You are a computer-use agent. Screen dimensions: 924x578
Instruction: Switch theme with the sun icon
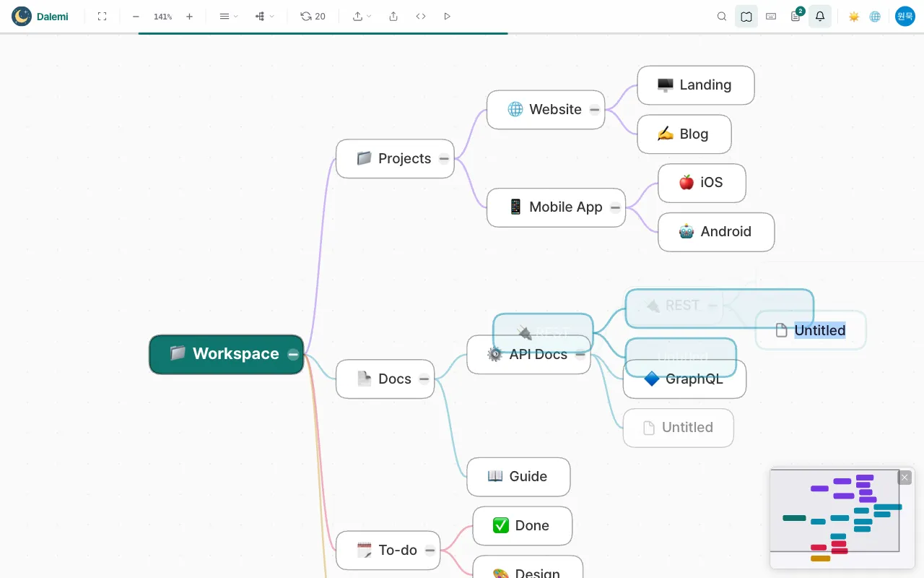pos(854,16)
